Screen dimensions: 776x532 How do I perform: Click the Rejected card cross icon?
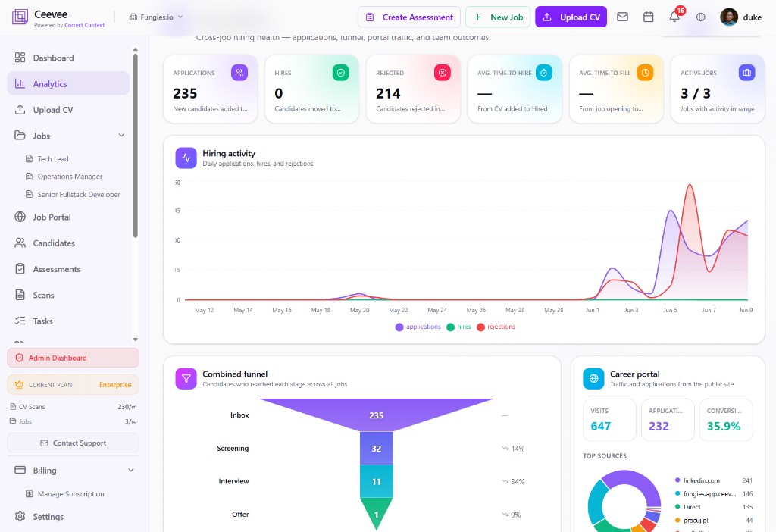click(443, 73)
